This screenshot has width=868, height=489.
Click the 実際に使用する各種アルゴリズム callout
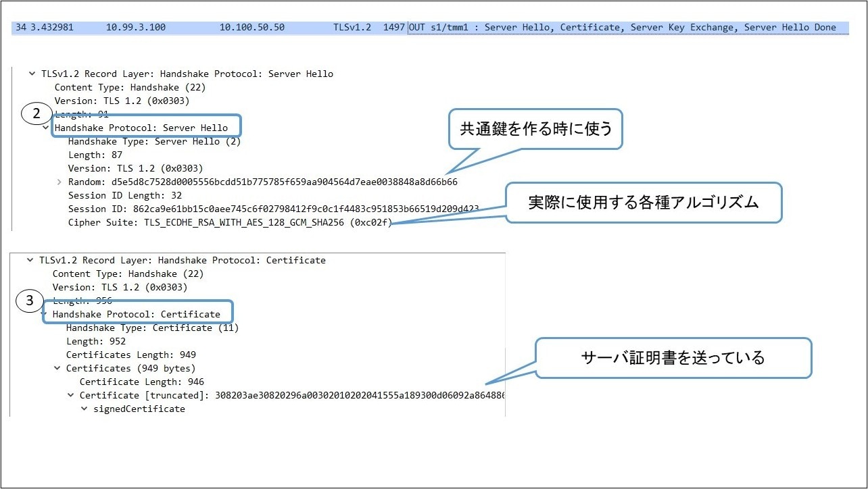click(x=644, y=202)
